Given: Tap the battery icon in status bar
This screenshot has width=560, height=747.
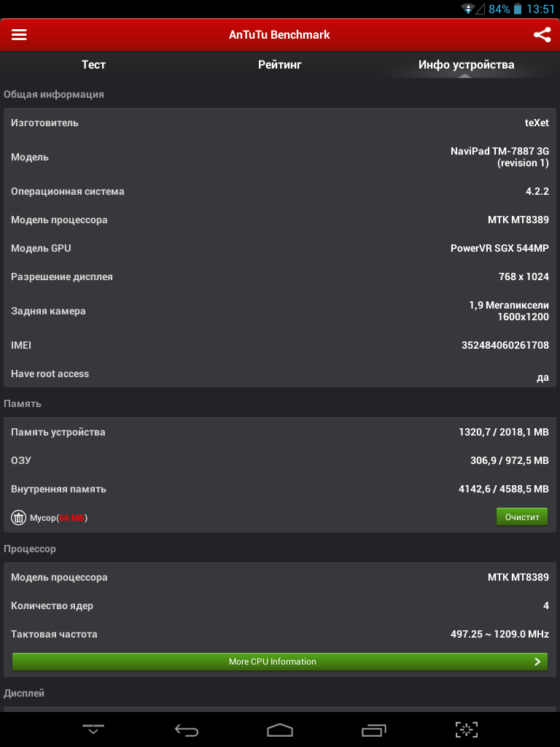Looking at the screenshot, I should [518, 9].
